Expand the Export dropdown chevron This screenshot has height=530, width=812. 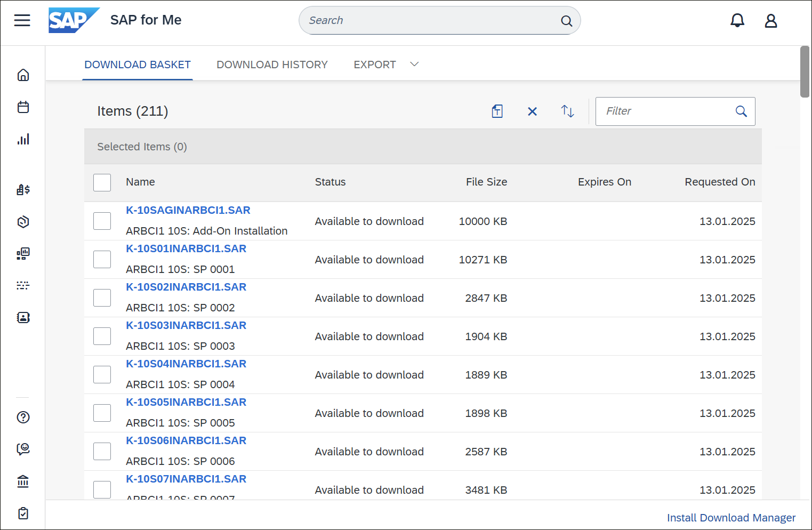pyautogui.click(x=414, y=65)
